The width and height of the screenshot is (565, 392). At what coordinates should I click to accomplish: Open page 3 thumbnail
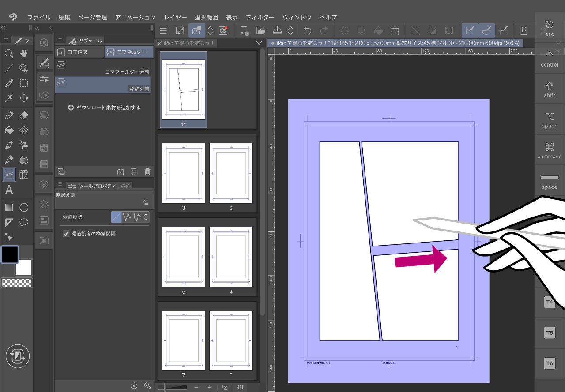point(184,172)
